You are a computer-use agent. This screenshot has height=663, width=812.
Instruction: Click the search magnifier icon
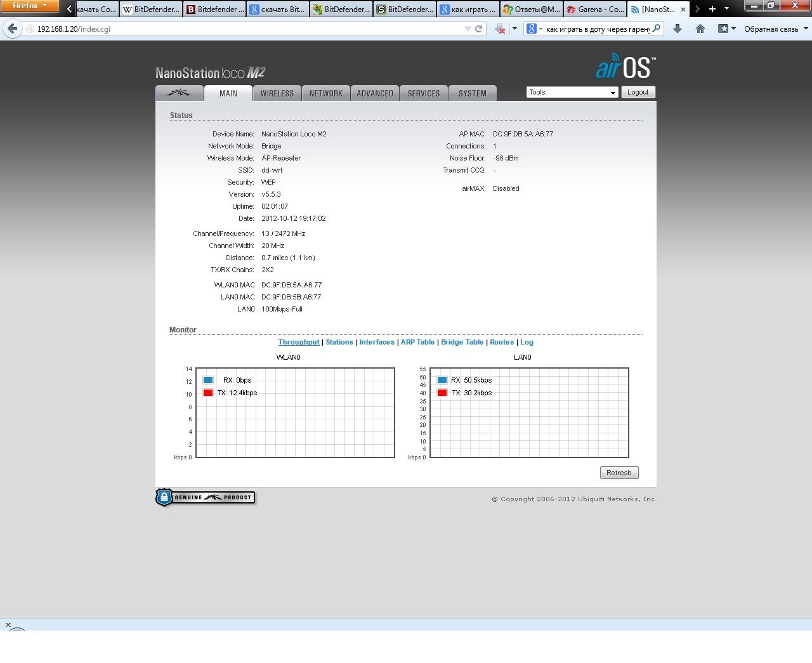(657, 29)
